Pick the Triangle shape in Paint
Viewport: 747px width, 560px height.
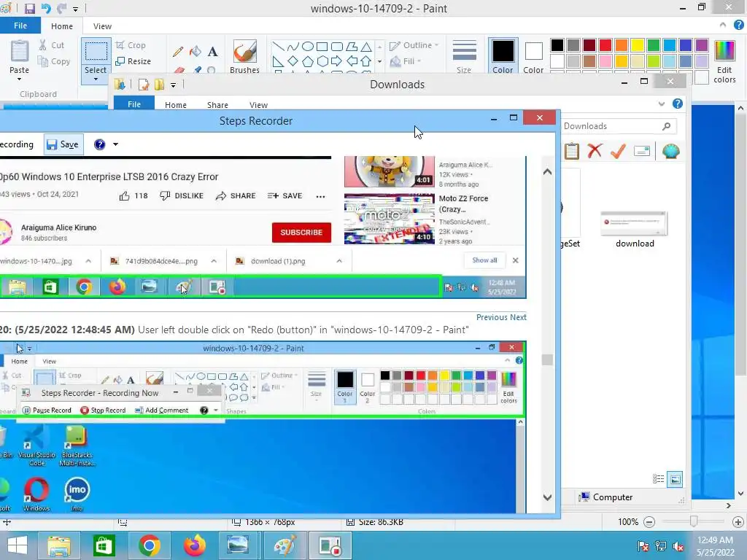pyautogui.click(x=366, y=46)
